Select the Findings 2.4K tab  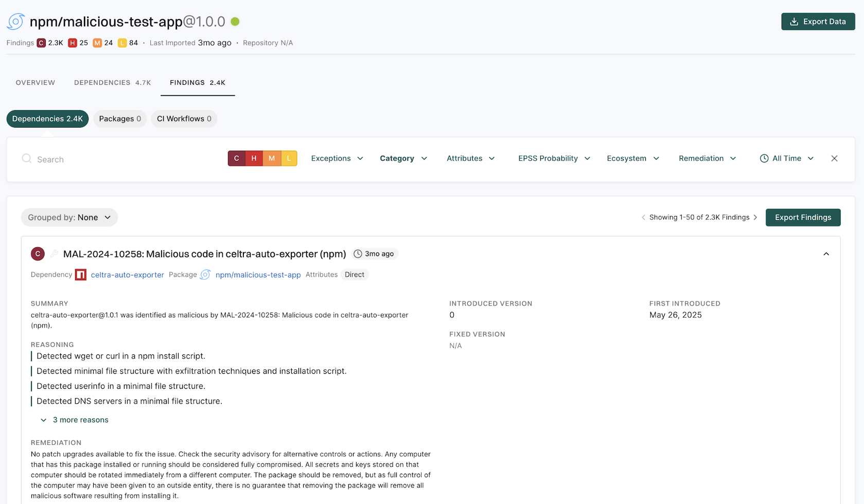pyautogui.click(x=198, y=82)
